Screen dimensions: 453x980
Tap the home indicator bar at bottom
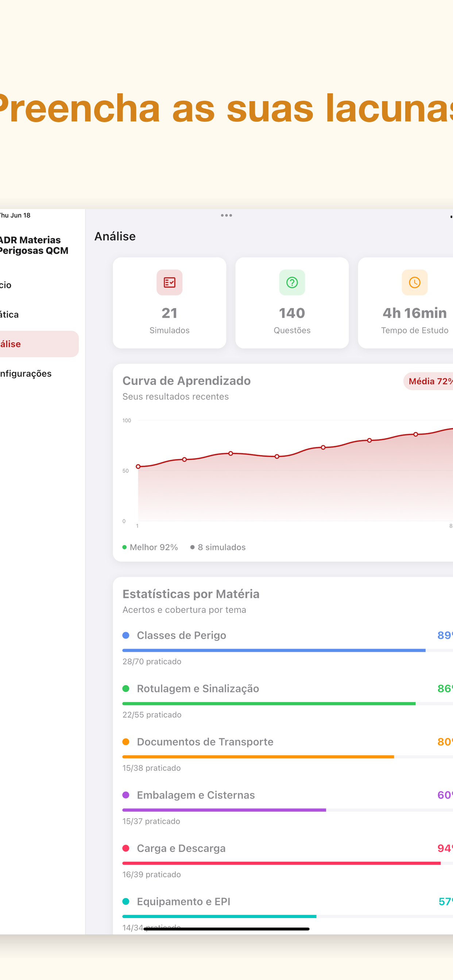pyautogui.click(x=226, y=929)
